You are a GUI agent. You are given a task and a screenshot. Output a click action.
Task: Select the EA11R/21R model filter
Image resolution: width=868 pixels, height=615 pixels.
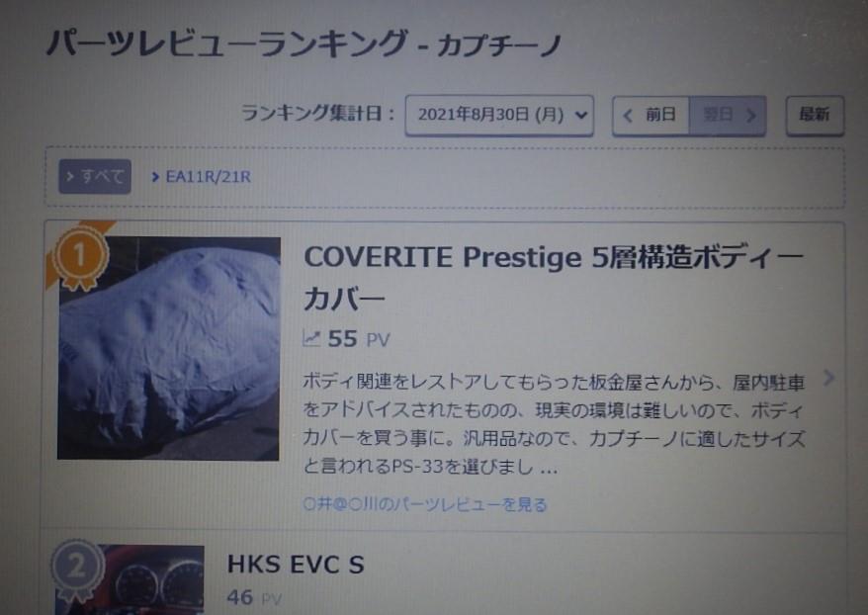point(201,177)
